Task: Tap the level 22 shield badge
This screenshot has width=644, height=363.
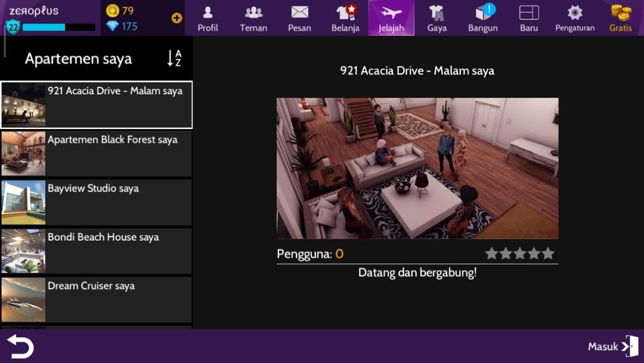Action: click(13, 27)
